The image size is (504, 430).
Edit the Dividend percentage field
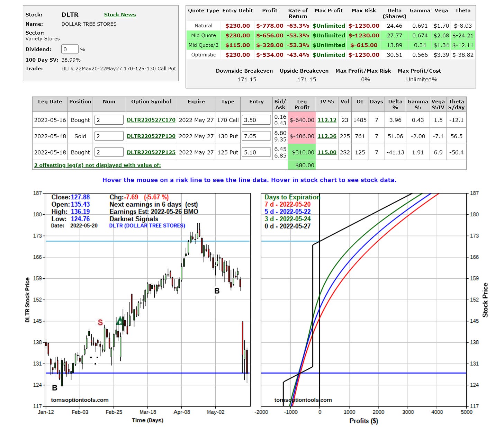click(70, 49)
